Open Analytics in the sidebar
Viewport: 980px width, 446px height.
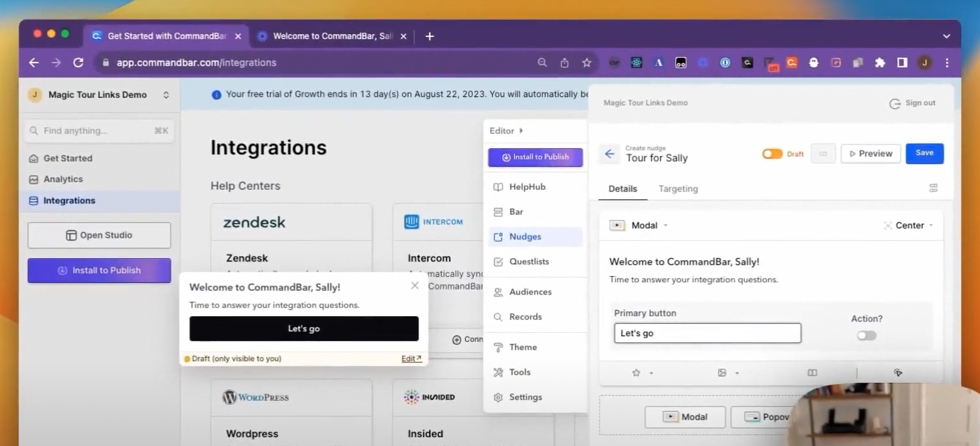(x=99, y=180)
